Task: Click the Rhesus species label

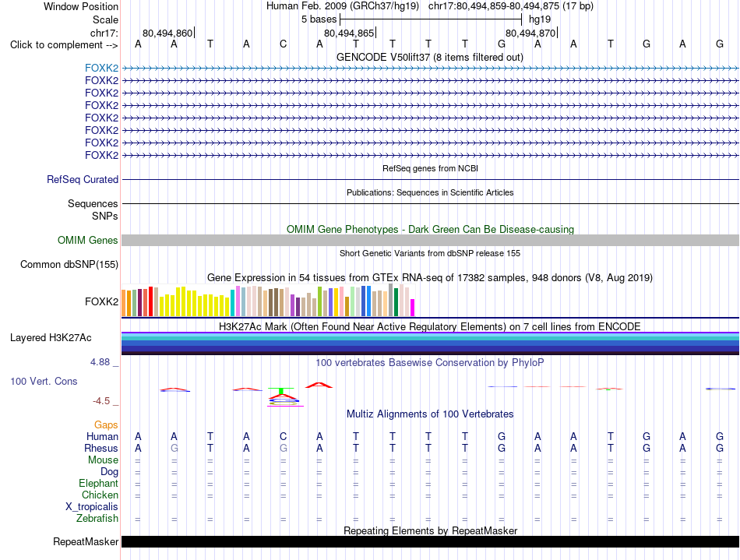Action: click(101, 448)
